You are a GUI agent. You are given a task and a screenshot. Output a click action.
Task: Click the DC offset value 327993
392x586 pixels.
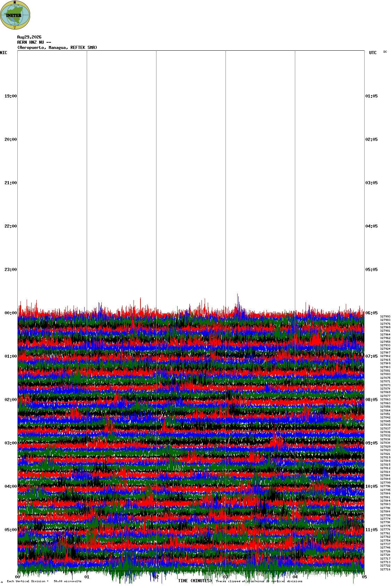pyautogui.click(x=385, y=316)
